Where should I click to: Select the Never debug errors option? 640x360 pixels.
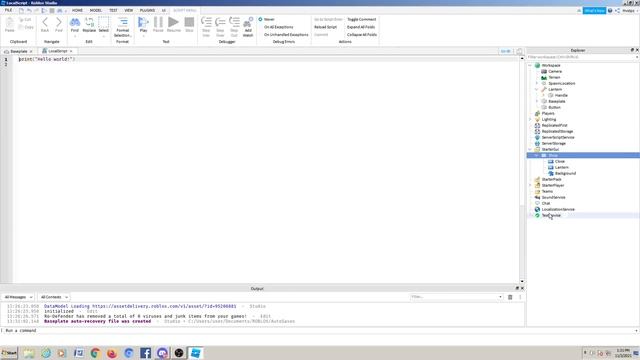[267, 19]
